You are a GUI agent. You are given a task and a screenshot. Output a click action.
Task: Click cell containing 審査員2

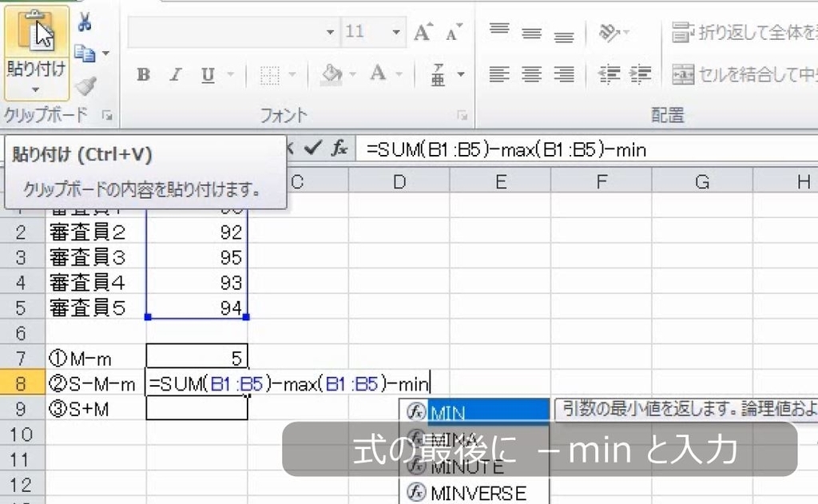[x=96, y=232]
